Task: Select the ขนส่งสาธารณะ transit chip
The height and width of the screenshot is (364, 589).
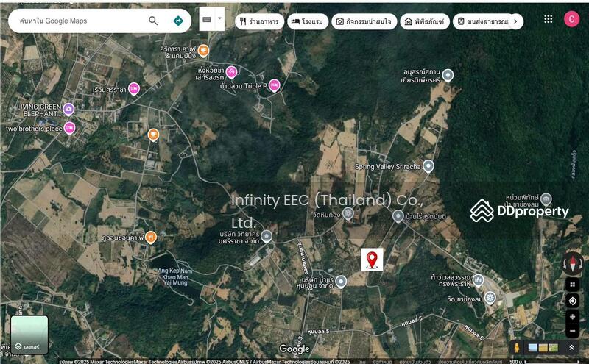Action: point(483,21)
